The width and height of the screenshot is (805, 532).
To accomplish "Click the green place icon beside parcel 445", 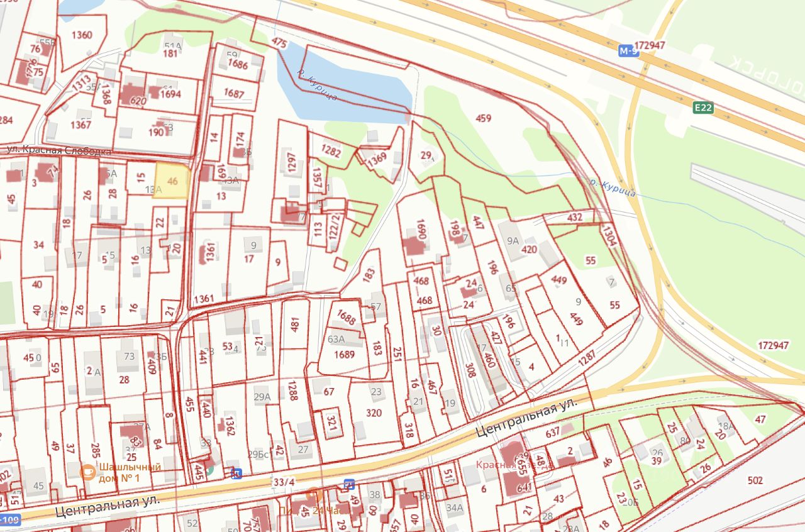I will point(209,468).
